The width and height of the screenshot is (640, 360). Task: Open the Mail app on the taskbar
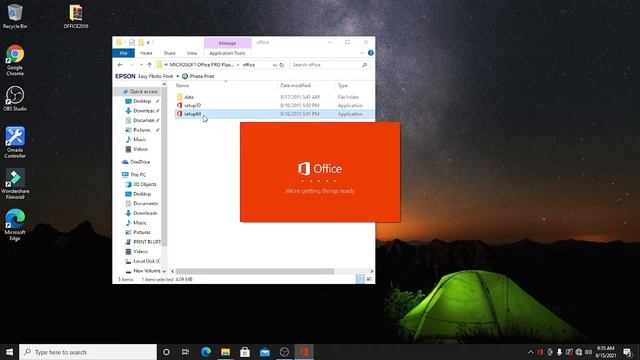pos(265,352)
